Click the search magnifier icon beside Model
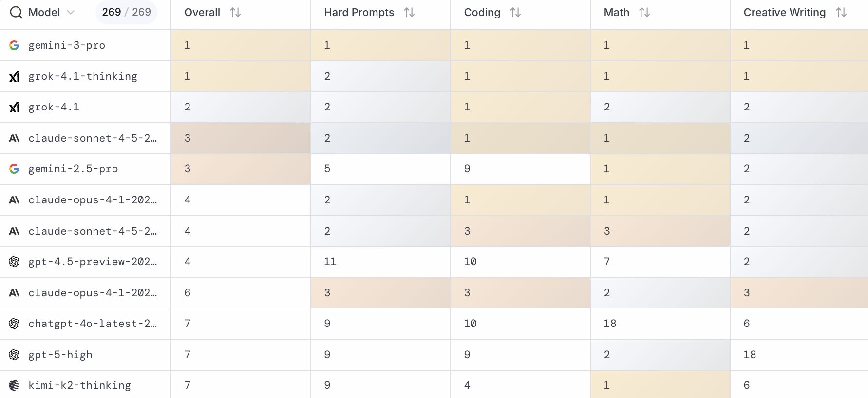Image resolution: width=868 pixels, height=398 pixels. click(16, 13)
